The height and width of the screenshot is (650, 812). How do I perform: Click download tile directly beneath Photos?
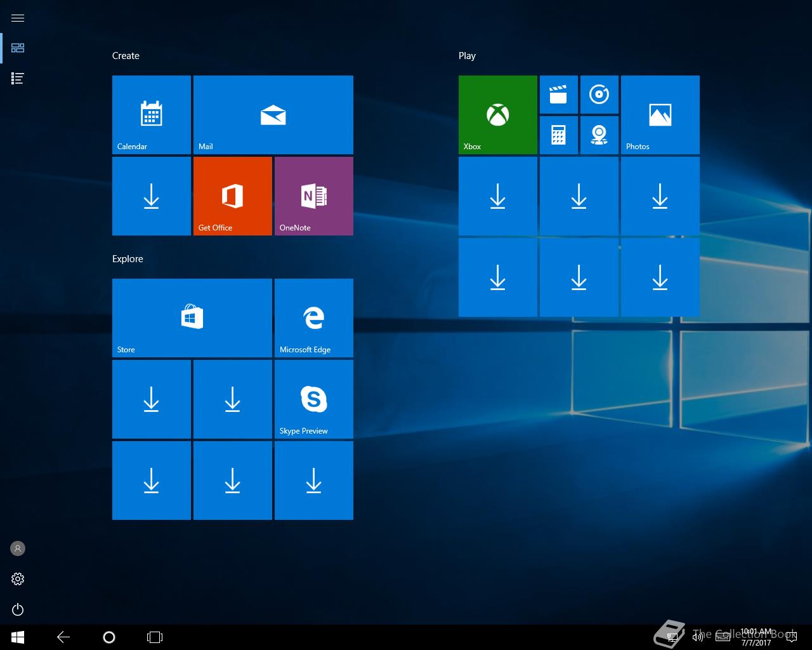click(660, 196)
